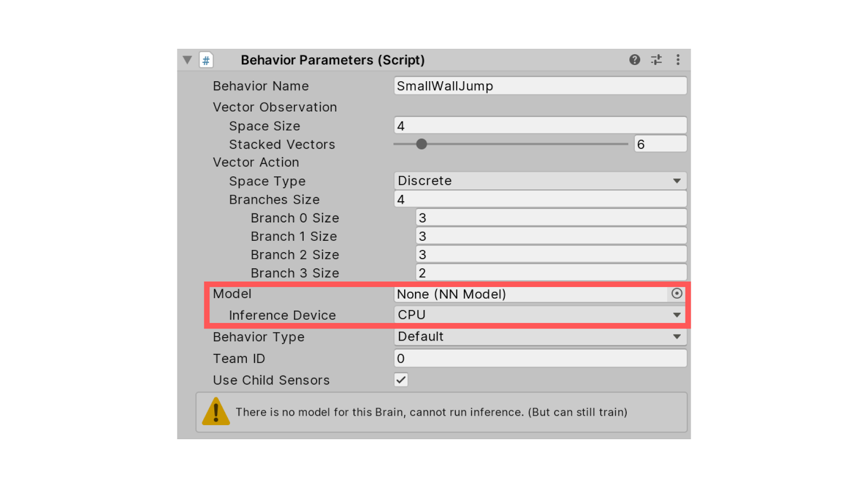Click the yellow warning icon
The height and width of the screenshot is (488, 868).
point(216,412)
